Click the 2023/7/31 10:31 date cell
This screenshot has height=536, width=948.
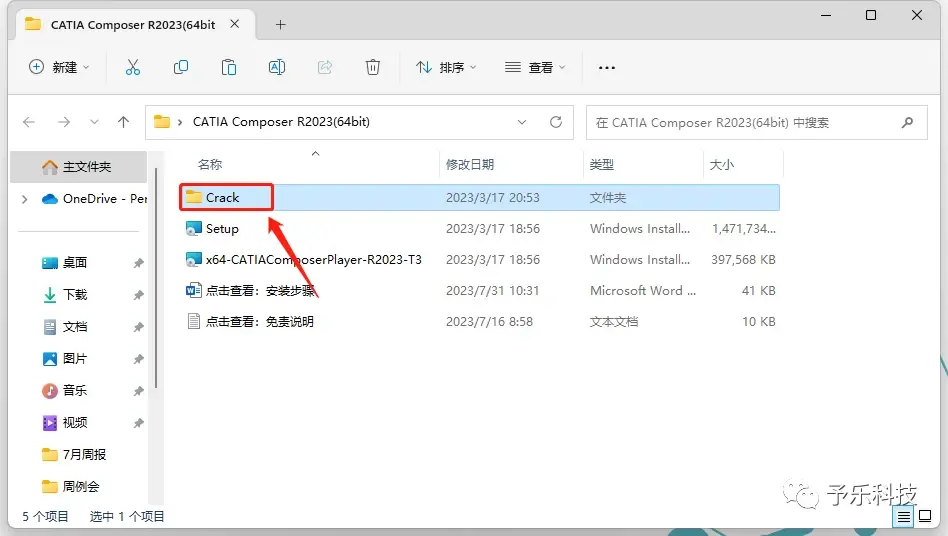tap(492, 290)
